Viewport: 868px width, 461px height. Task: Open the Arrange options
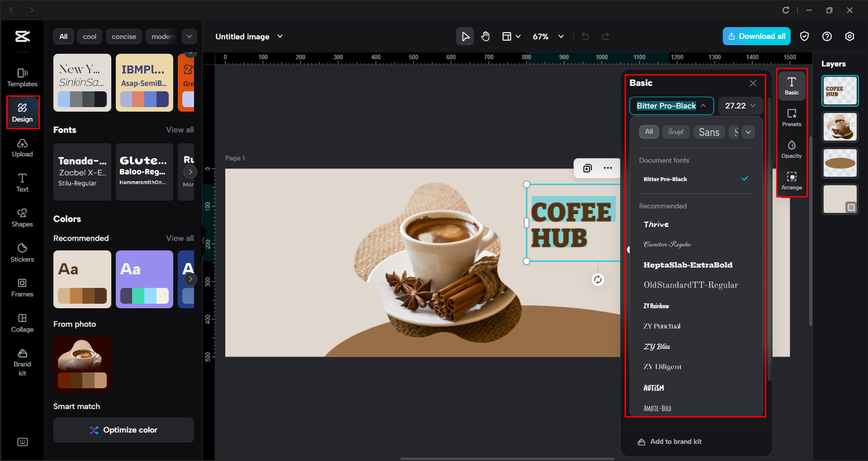(x=791, y=181)
